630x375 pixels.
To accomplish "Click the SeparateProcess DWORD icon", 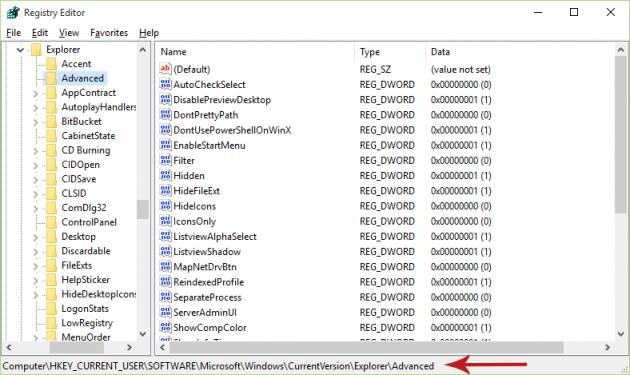I will 165,297.
